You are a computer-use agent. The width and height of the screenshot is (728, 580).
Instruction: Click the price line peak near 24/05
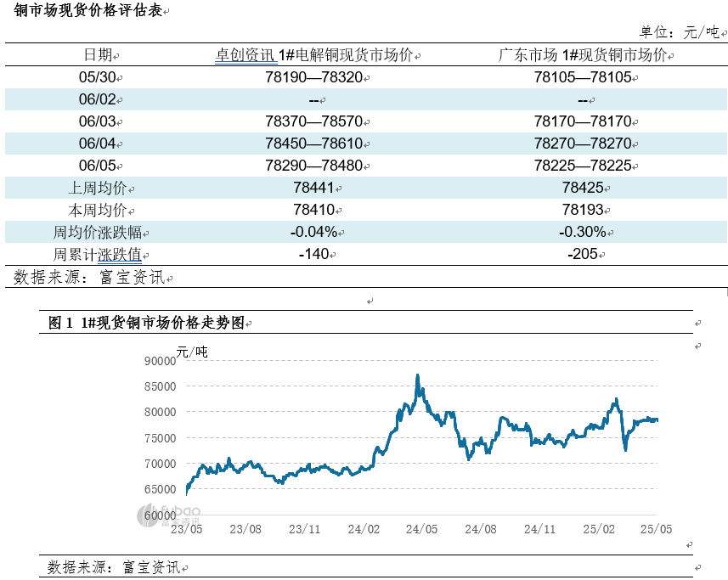[x=417, y=376]
